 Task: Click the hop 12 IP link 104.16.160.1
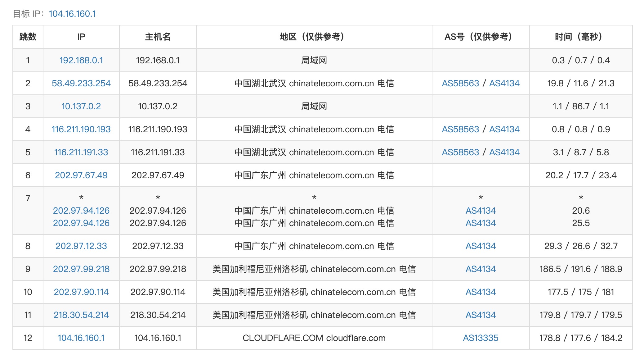[x=81, y=338]
